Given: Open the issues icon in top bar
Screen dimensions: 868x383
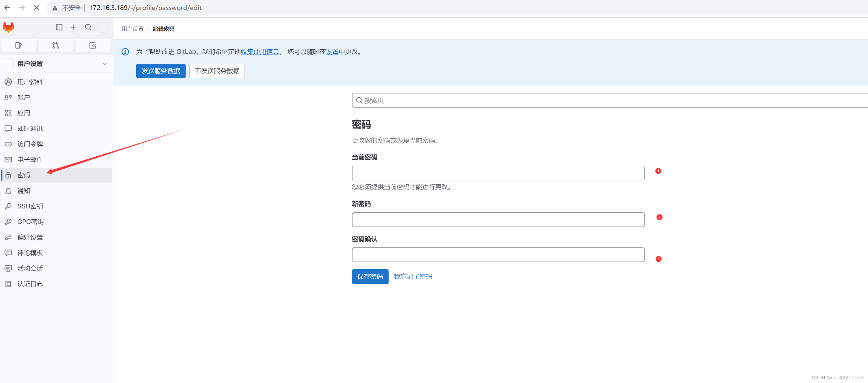Looking at the screenshot, I should point(19,45).
